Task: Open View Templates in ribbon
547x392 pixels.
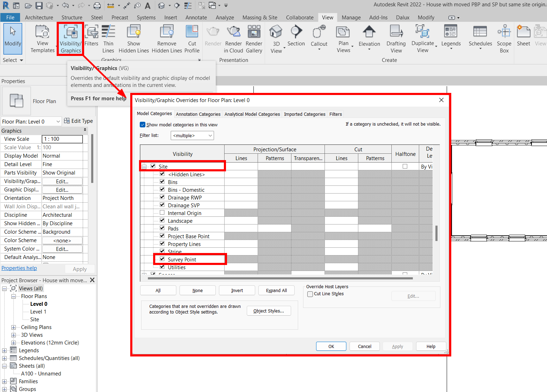Action: tap(43, 38)
